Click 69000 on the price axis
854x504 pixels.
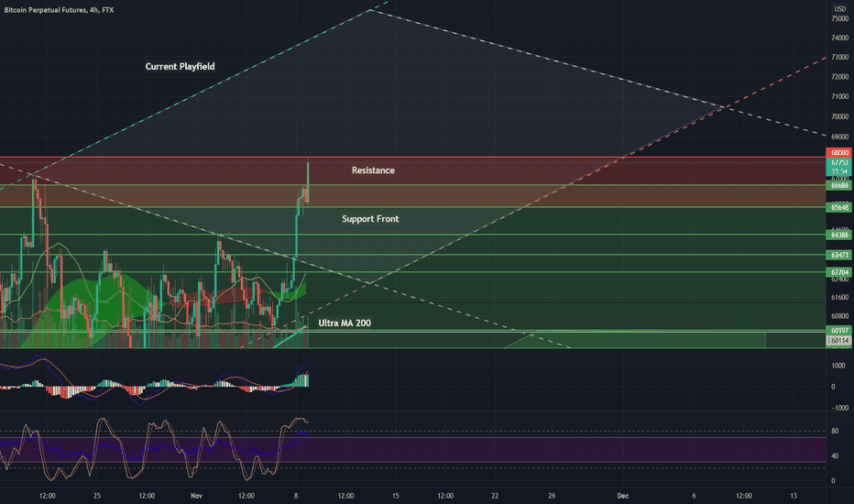click(x=840, y=137)
